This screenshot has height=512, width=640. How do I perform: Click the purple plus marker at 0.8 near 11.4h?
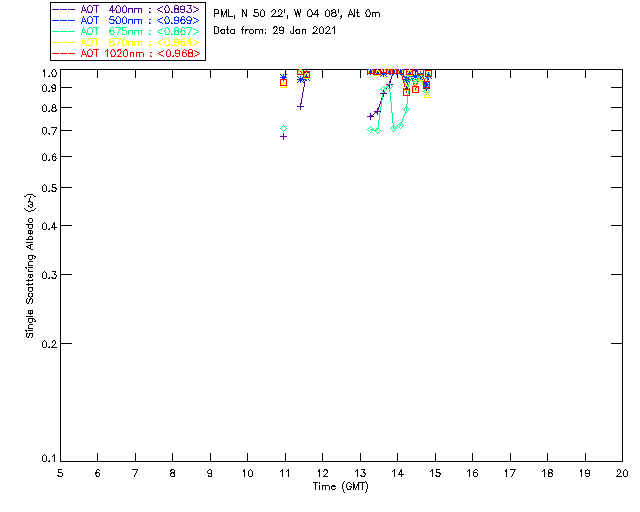[300, 107]
